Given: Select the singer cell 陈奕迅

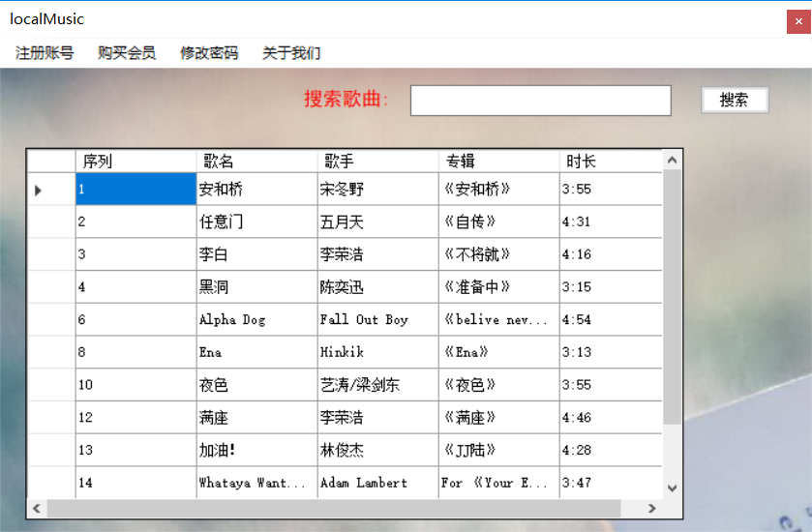Looking at the screenshot, I should point(378,287).
